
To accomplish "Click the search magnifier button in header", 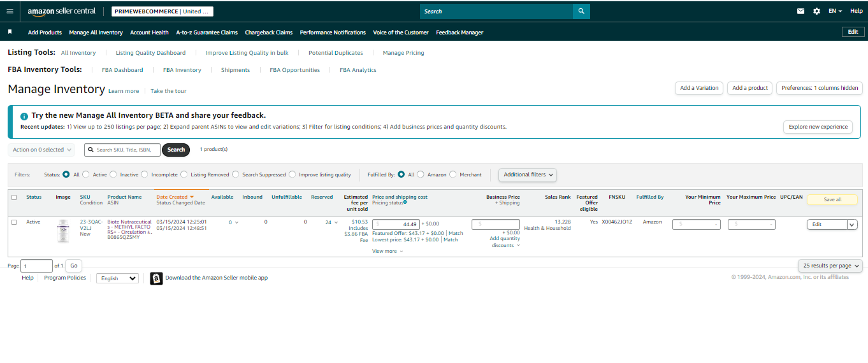I will point(581,11).
